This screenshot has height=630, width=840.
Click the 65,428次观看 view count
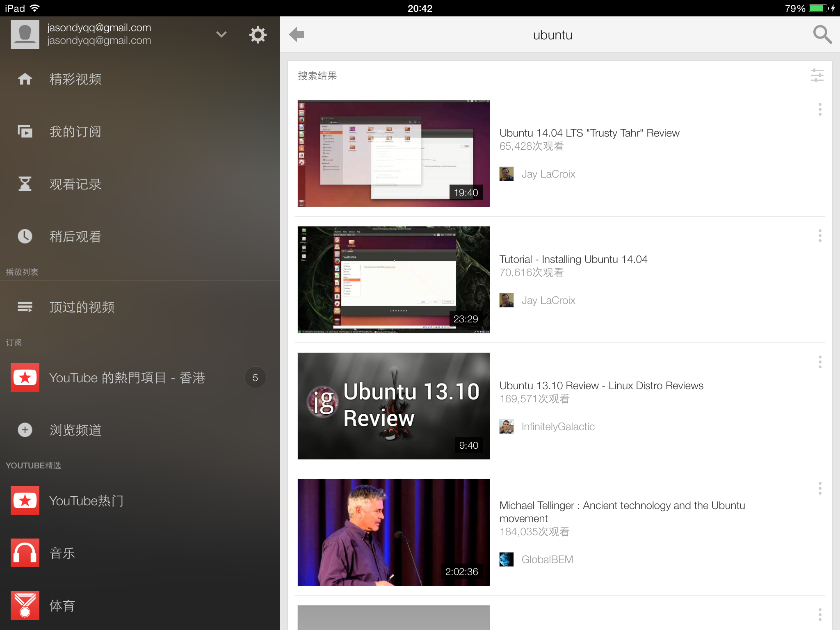pyautogui.click(x=532, y=146)
